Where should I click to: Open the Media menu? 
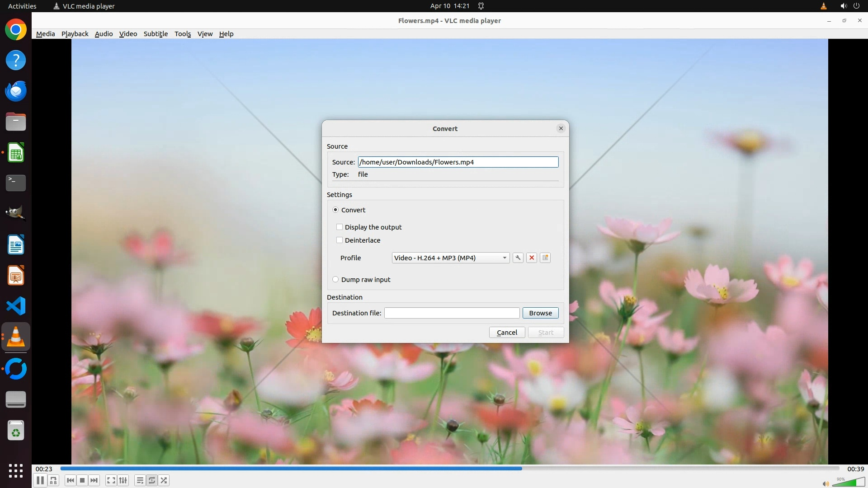click(x=45, y=34)
